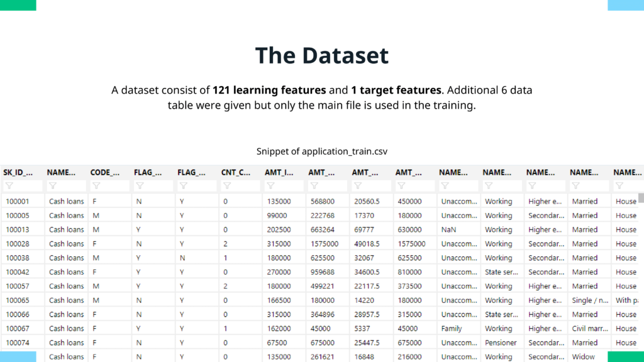This screenshot has height=362, width=644.
Task: Click the cell with value 69777
Action: coord(365,230)
